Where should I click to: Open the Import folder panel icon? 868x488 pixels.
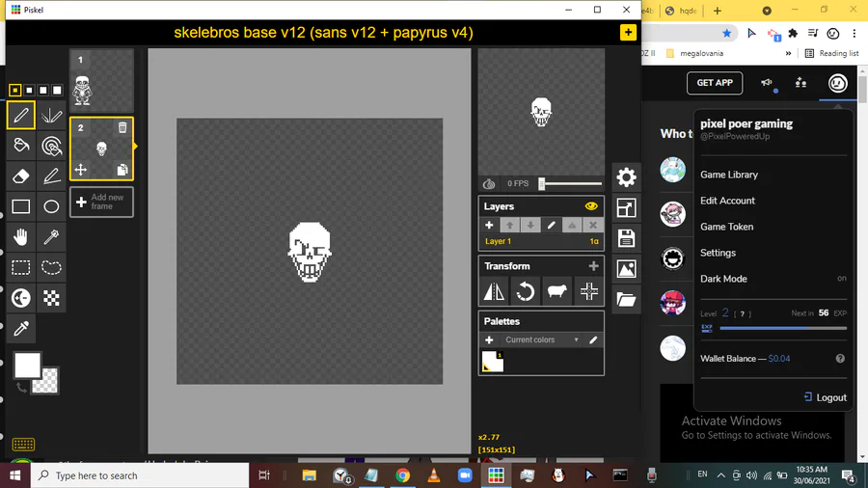pyautogui.click(x=626, y=299)
